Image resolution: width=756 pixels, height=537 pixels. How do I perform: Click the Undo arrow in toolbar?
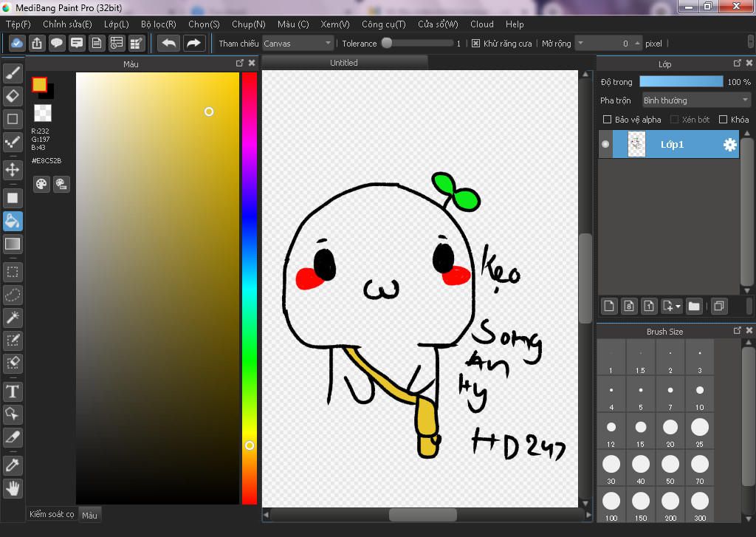coord(169,44)
